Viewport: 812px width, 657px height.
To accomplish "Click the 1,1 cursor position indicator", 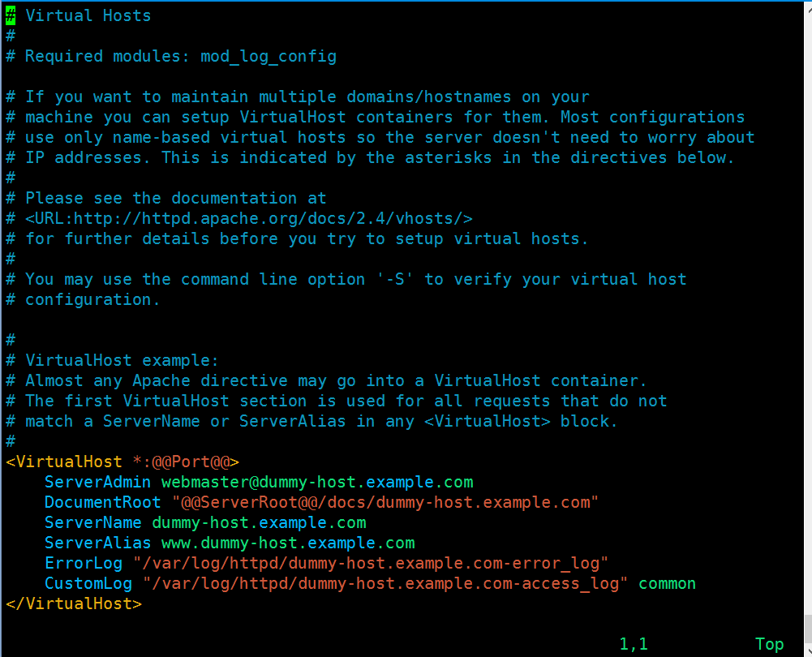I will coord(634,644).
